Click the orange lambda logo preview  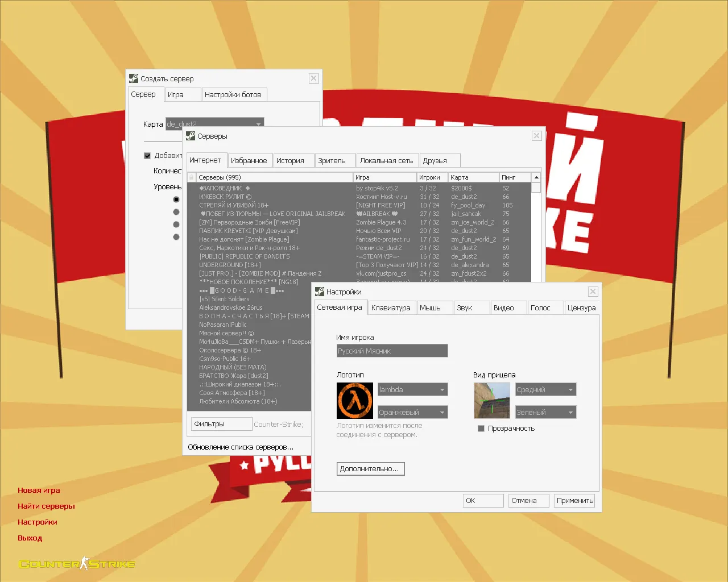(x=355, y=401)
